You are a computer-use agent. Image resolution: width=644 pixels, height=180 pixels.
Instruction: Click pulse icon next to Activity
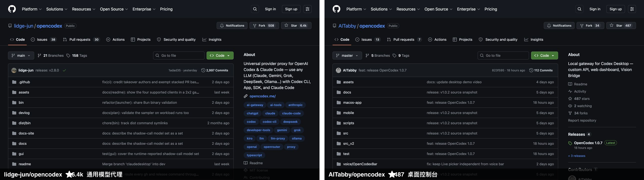[570, 91]
